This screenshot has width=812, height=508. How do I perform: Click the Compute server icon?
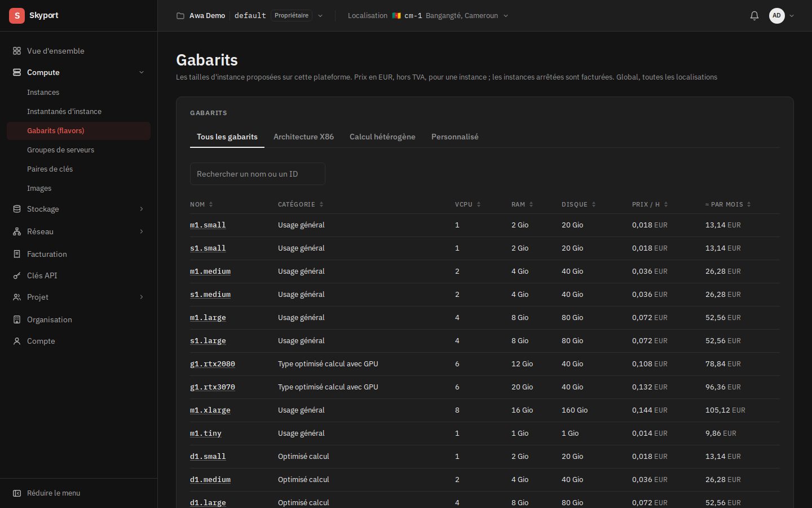click(x=17, y=72)
